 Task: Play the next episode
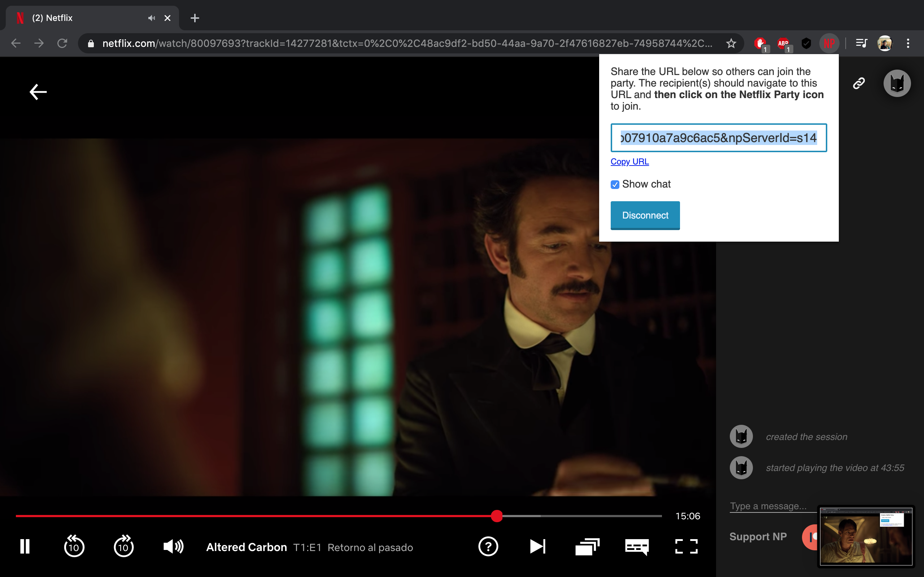pyautogui.click(x=537, y=546)
